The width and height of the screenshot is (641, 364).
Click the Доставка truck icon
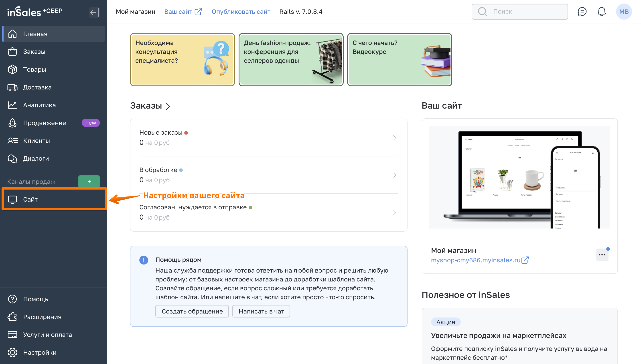[x=12, y=87]
